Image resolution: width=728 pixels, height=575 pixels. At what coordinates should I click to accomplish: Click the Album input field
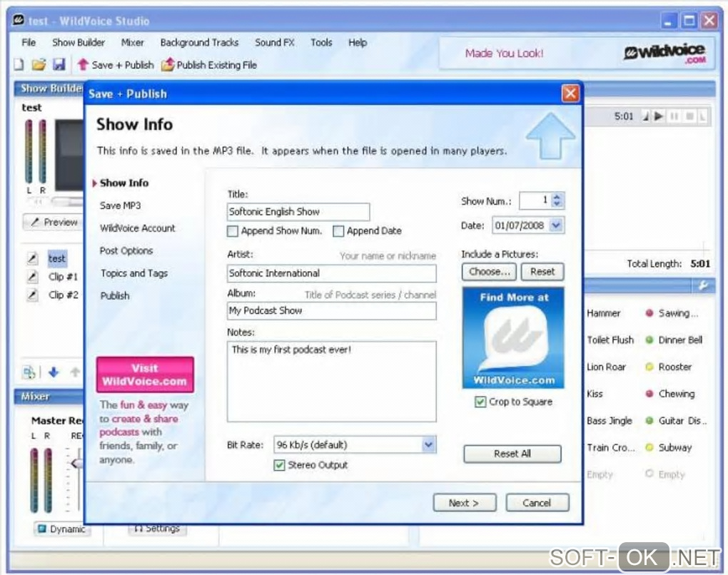tap(331, 311)
